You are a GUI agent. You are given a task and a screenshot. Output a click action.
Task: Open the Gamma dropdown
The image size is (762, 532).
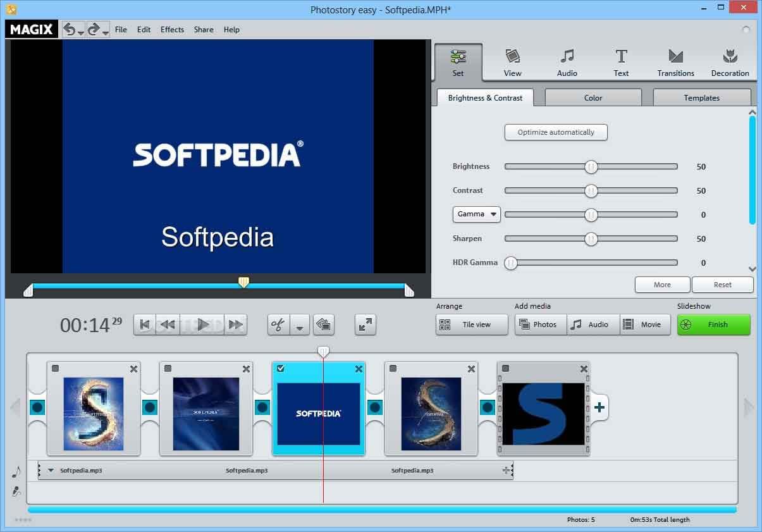476,214
